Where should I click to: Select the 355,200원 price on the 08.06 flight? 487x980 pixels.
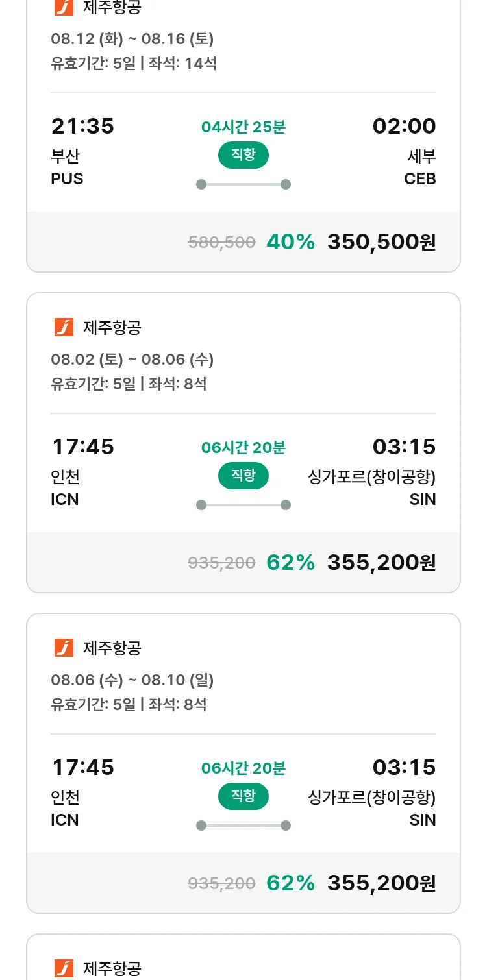[381, 883]
